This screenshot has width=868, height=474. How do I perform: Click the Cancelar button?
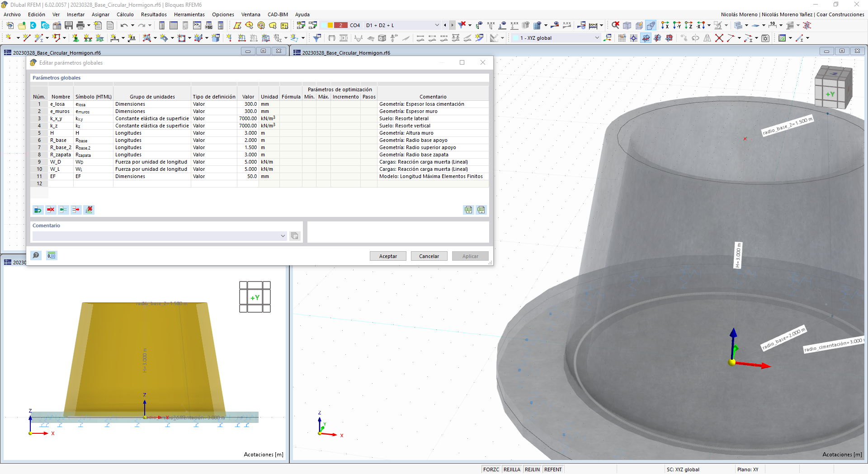(429, 256)
